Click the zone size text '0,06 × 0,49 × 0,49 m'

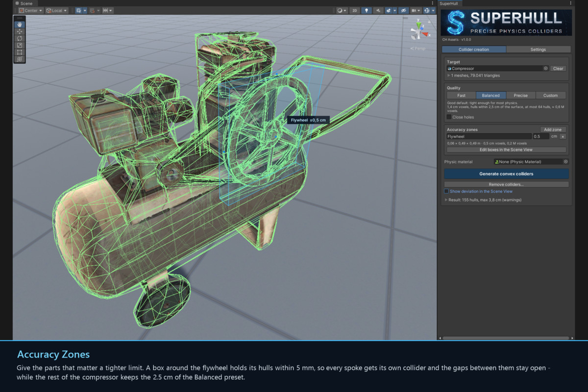(x=464, y=143)
